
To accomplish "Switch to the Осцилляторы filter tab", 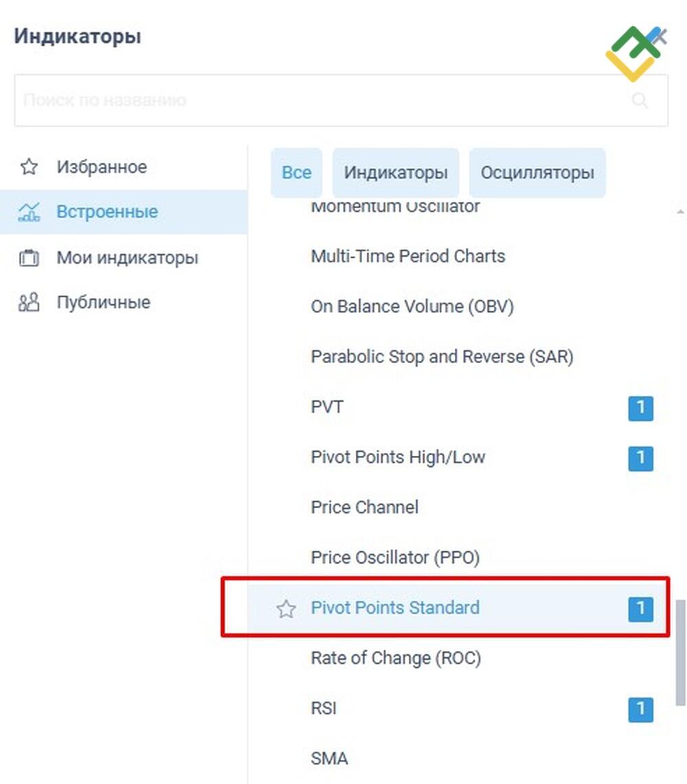I will click(537, 172).
